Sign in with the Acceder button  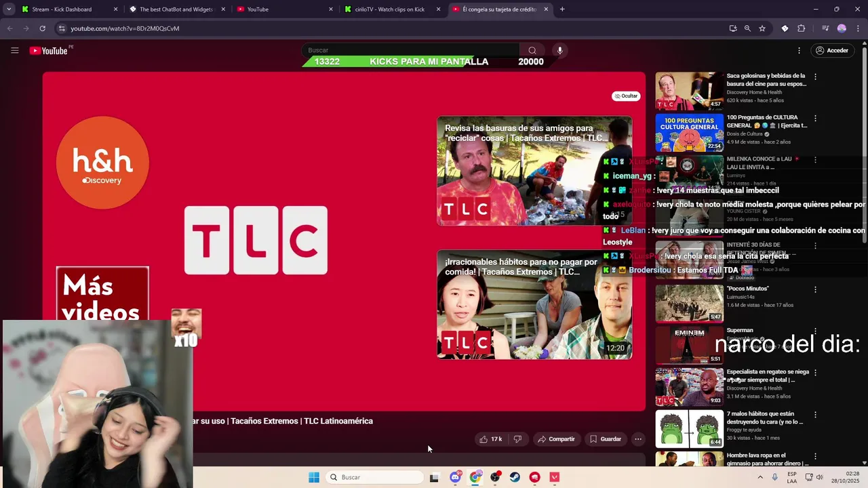pos(831,50)
